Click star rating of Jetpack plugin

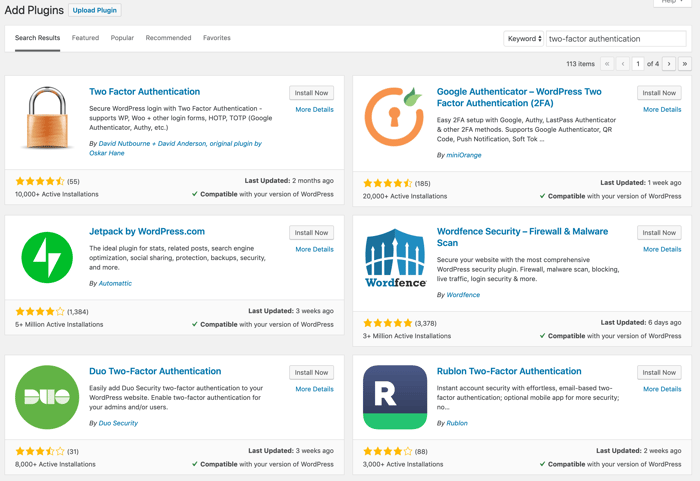click(40, 311)
